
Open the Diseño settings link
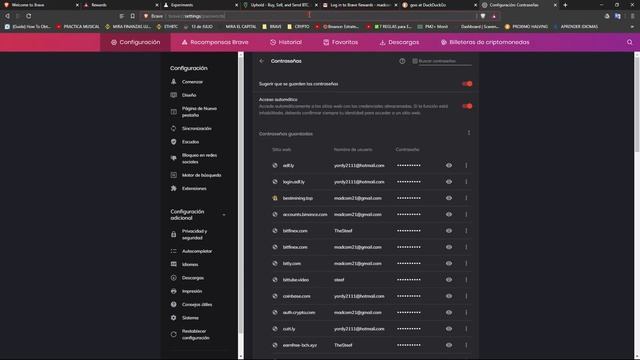189,95
